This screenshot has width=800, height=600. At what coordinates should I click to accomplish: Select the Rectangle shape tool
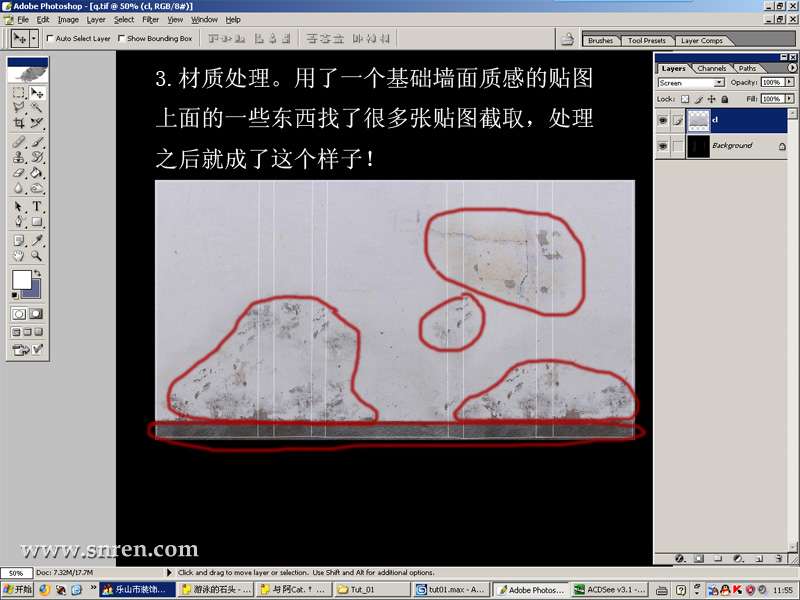[x=37, y=222]
